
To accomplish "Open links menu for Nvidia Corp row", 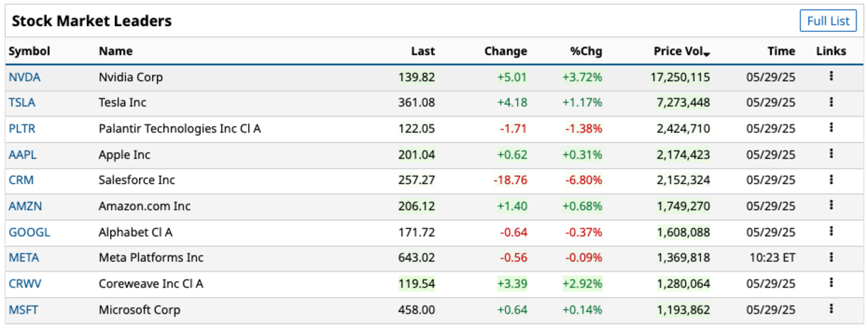I will tap(831, 76).
